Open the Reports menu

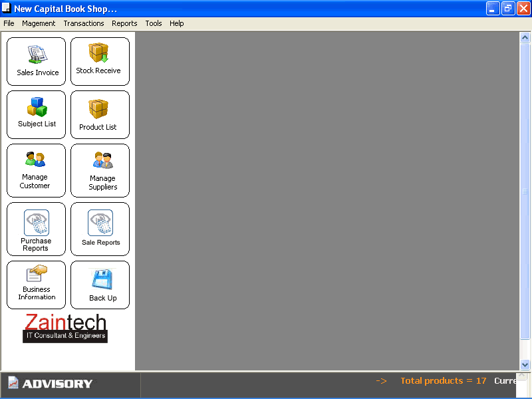click(124, 23)
